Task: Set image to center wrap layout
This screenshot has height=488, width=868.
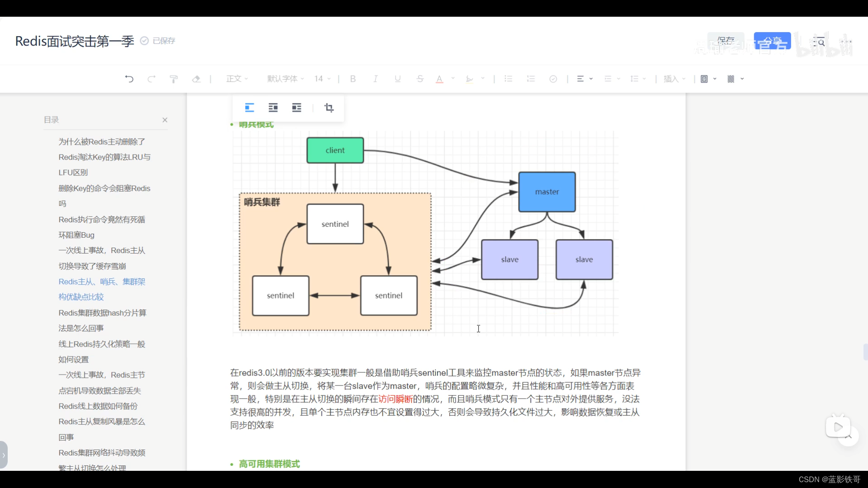Action: click(273, 108)
